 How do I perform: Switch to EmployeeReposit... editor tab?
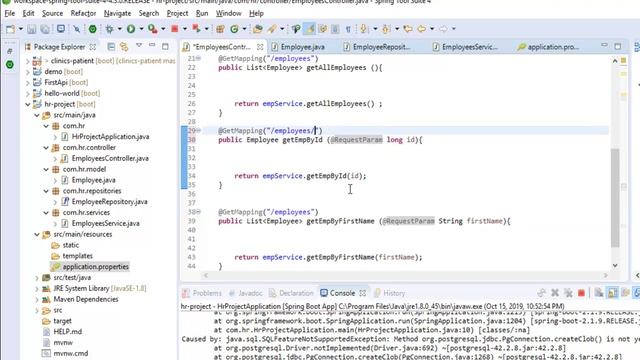pyautogui.click(x=381, y=47)
